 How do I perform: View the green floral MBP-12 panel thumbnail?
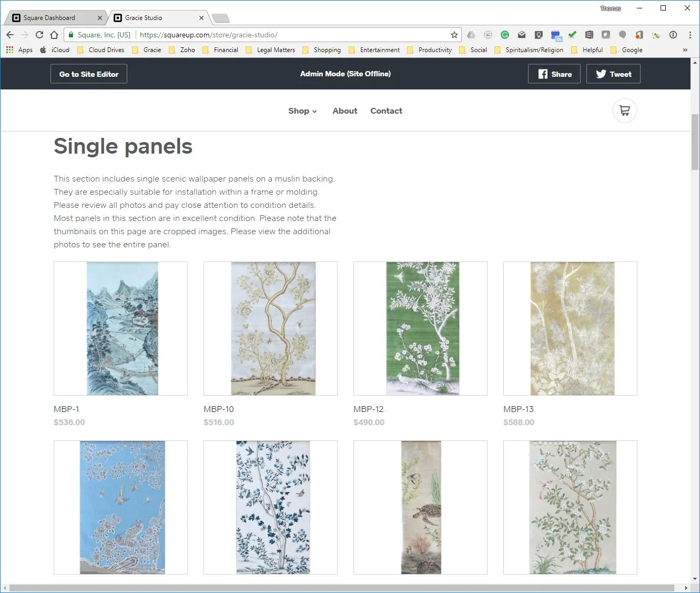pos(420,328)
